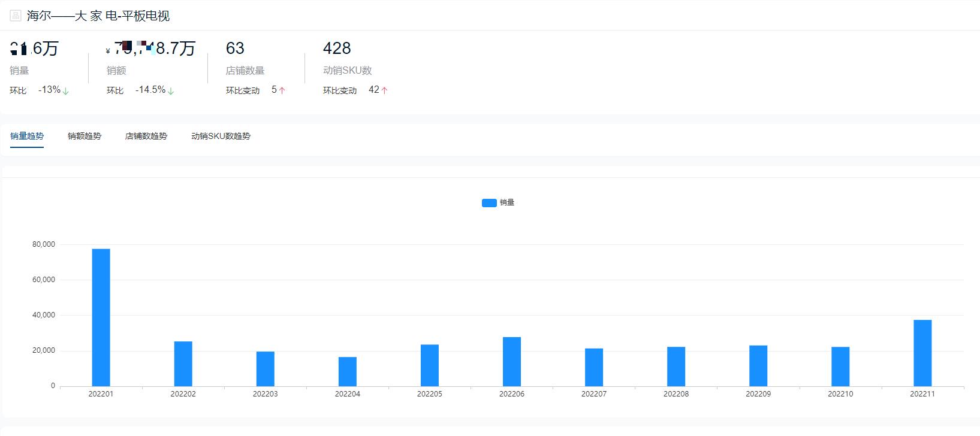The image size is (980, 436).
Task: Click the blue bar for 202209
Action: [x=758, y=366]
